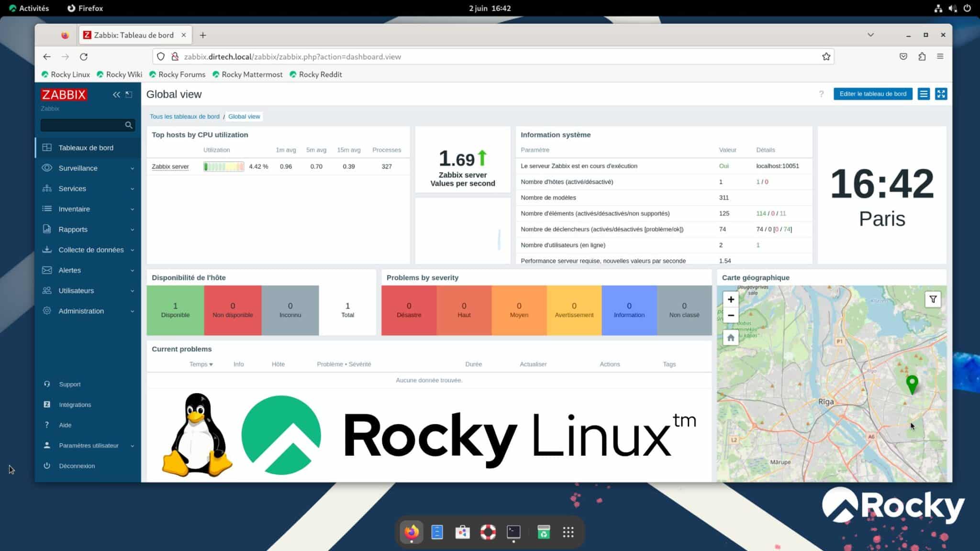Click the search magnifier in the Zabbix sidebar
This screenshot has width=980, height=551.
[128, 125]
